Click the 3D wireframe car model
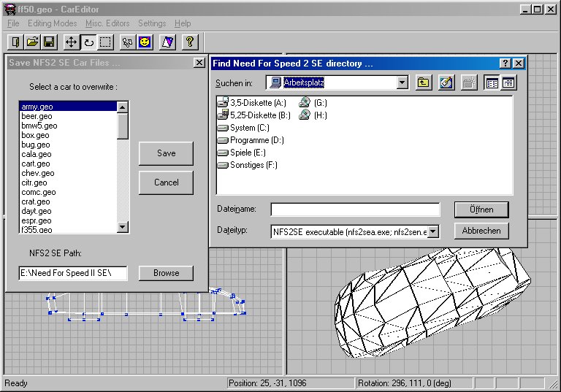 pyautogui.click(x=432, y=303)
